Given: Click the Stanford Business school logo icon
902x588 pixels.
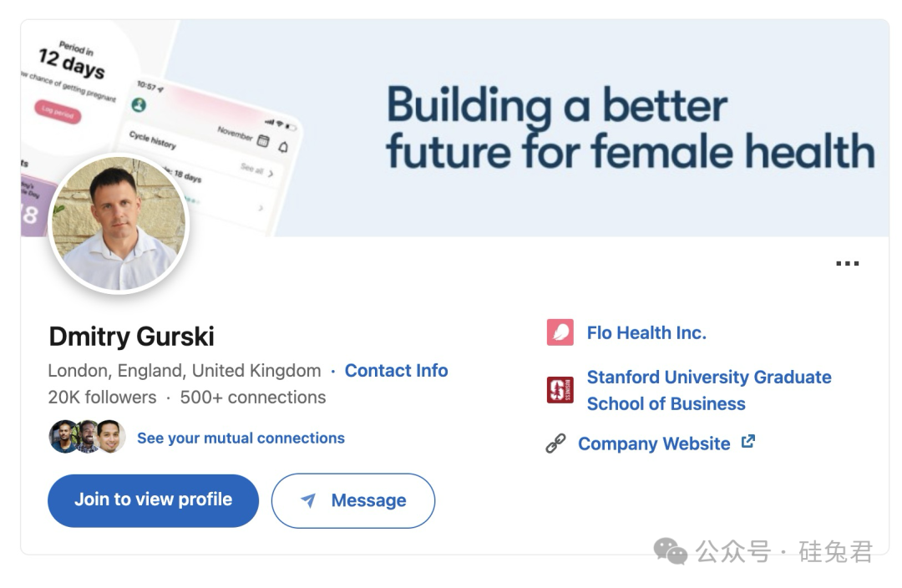Looking at the screenshot, I should click(x=560, y=390).
